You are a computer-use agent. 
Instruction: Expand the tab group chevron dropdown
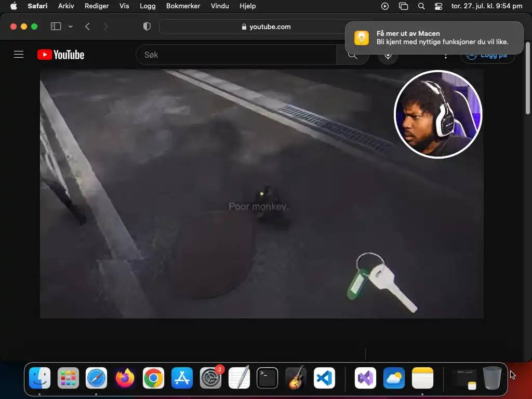(70, 26)
